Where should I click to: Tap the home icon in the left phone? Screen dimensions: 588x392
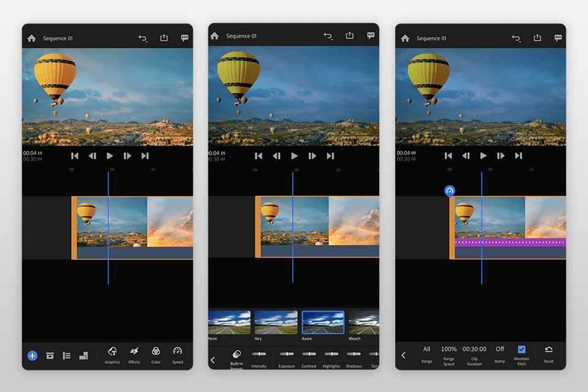click(x=31, y=38)
